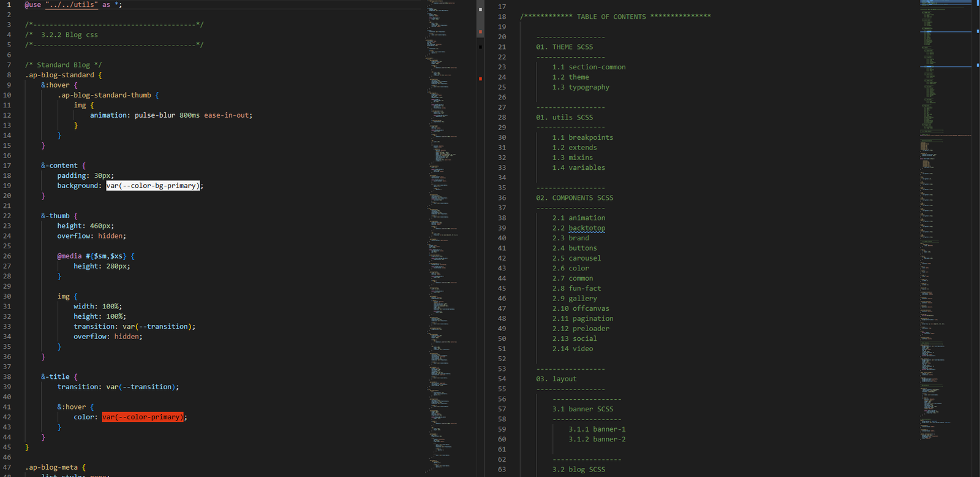Select line number 38 in left gutter

click(x=7, y=376)
